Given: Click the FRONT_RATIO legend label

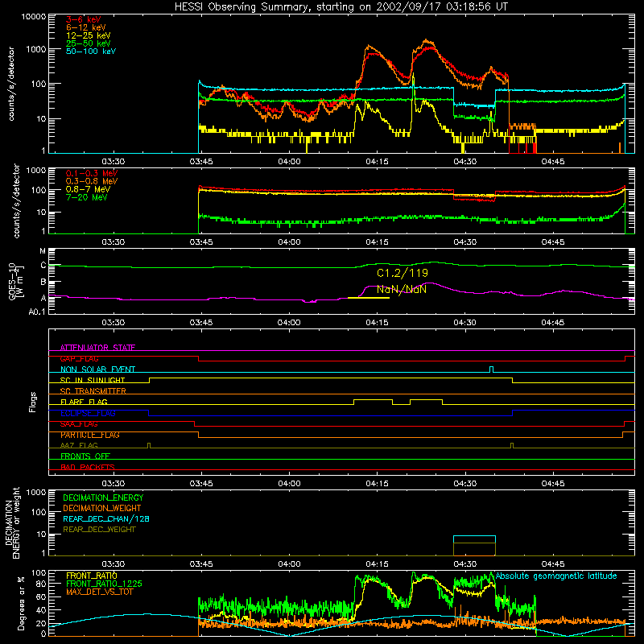Looking at the screenshot, I should point(92,576).
